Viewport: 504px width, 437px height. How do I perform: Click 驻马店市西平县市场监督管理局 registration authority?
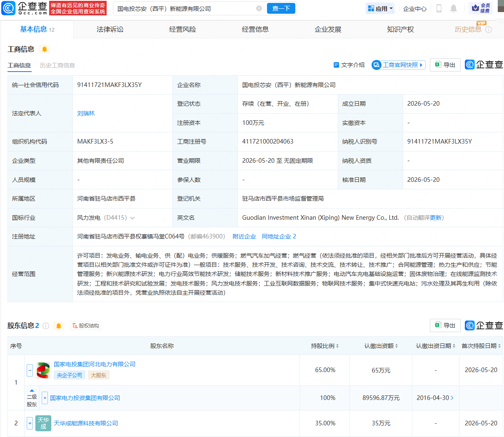283,199
